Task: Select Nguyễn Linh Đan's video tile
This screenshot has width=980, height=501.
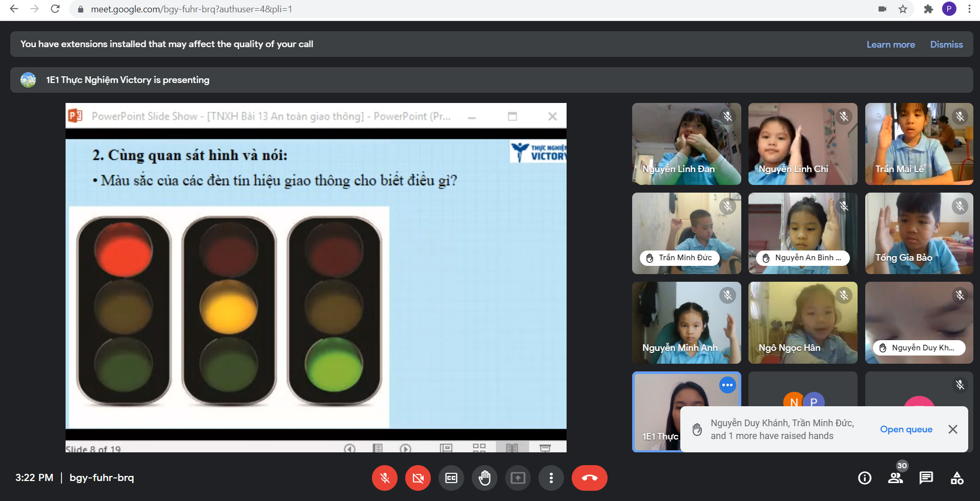Action: pos(686,144)
